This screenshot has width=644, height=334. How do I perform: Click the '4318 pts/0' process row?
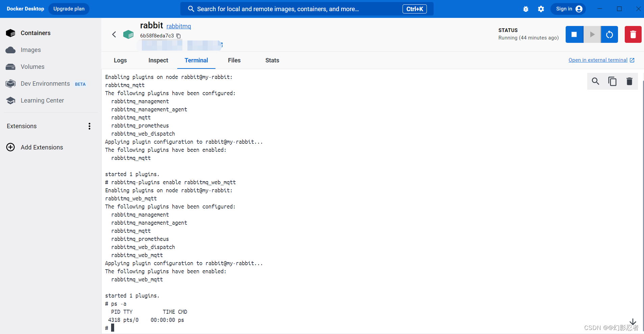(x=146, y=320)
